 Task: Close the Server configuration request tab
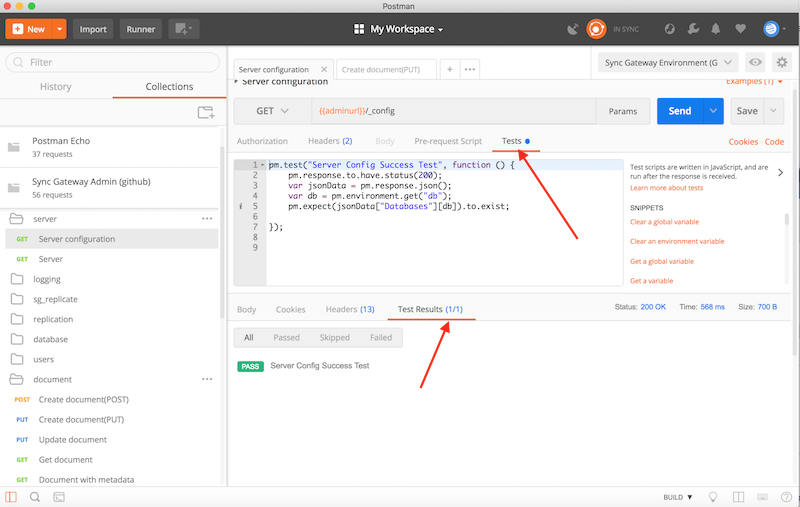point(324,69)
